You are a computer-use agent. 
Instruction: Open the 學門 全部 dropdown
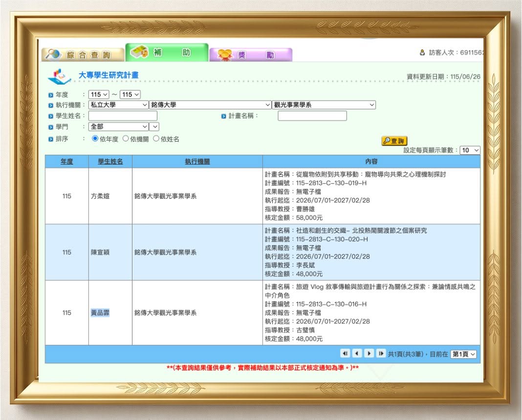coord(118,126)
